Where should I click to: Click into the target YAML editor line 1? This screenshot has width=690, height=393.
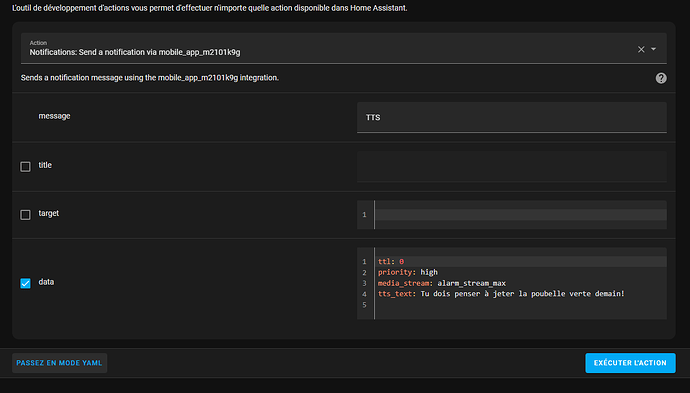pyautogui.click(x=521, y=215)
